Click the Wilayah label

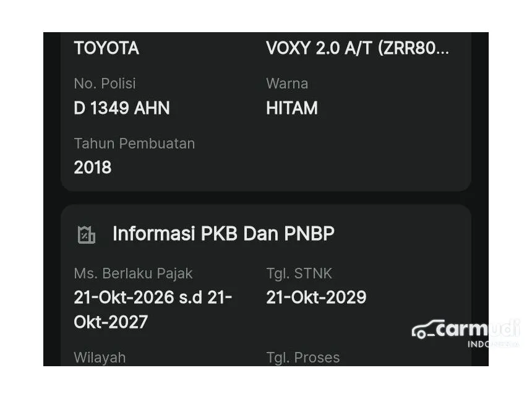click(x=100, y=358)
